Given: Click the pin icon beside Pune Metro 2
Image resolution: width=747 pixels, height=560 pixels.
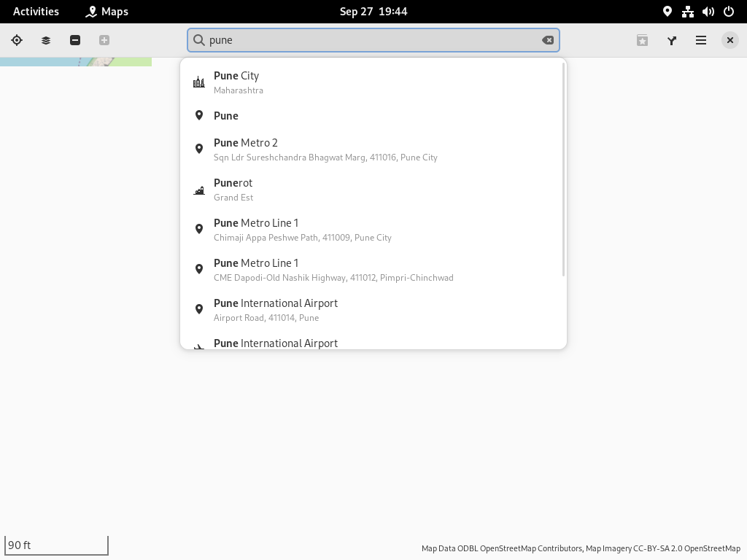Looking at the screenshot, I should [199, 149].
